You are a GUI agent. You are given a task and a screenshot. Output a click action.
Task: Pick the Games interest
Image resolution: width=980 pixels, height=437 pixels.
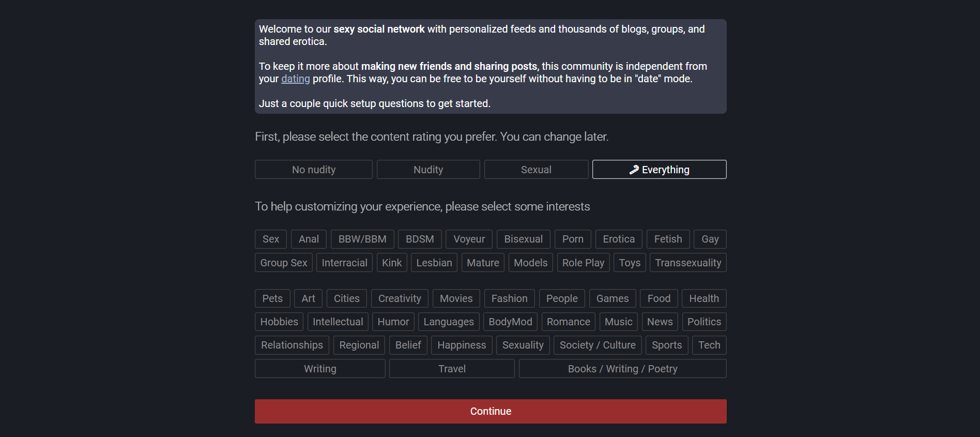pyautogui.click(x=612, y=298)
